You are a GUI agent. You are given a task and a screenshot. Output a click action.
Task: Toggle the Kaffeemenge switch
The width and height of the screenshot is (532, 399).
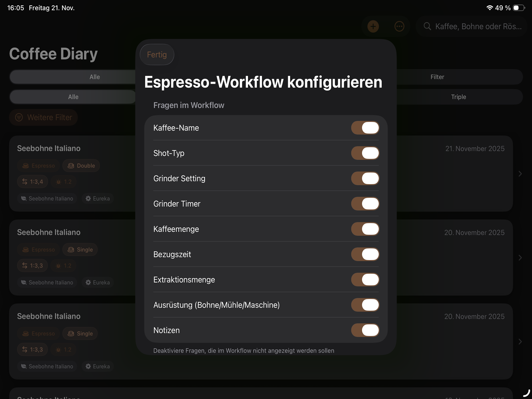click(365, 229)
